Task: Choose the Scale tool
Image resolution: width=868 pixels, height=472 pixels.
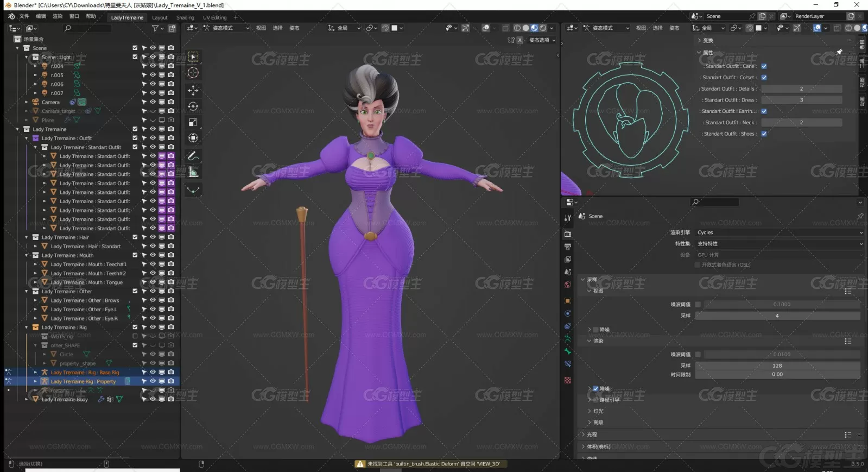Action: [x=193, y=122]
